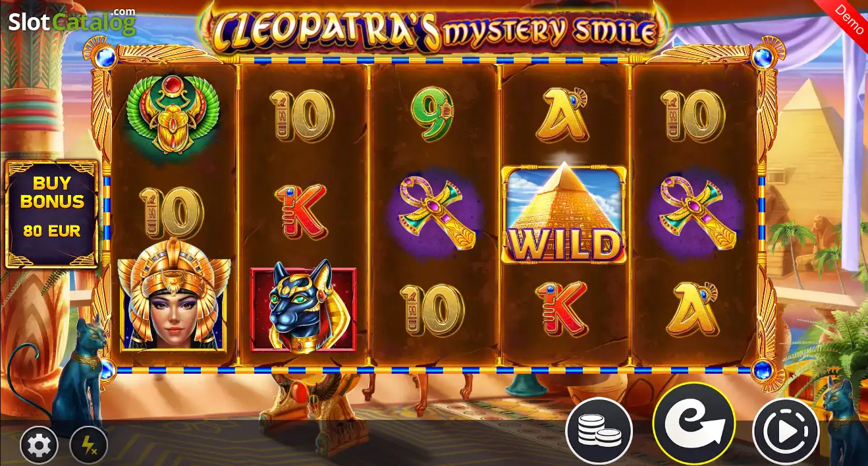Click the 10 symbol atop fifth reel

(x=693, y=115)
